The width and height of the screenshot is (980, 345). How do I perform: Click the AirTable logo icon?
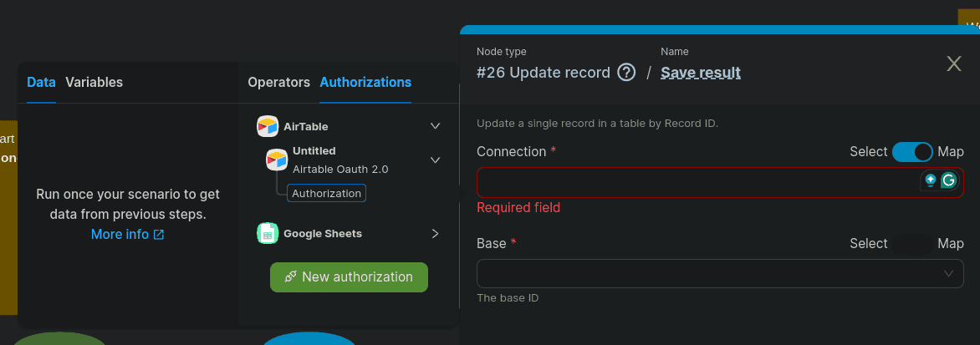point(268,126)
